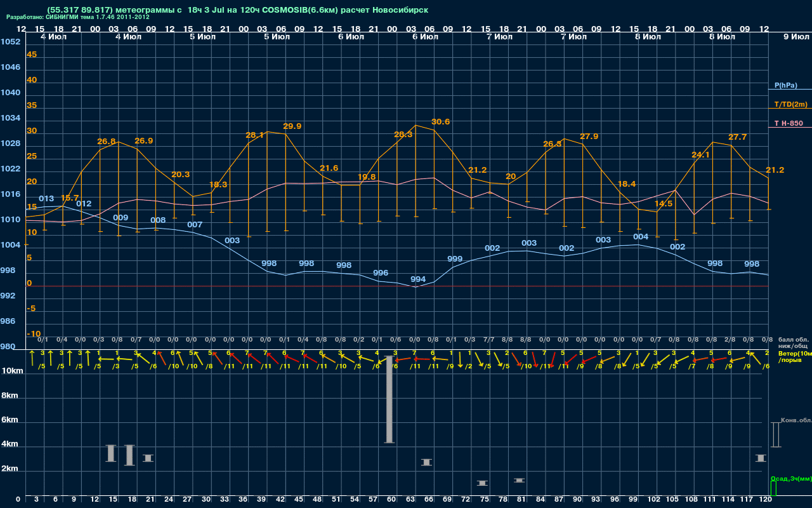Screen dimensions: 812x508
Task: Click the low cloud bar above hour 81
Action: [x=520, y=480]
